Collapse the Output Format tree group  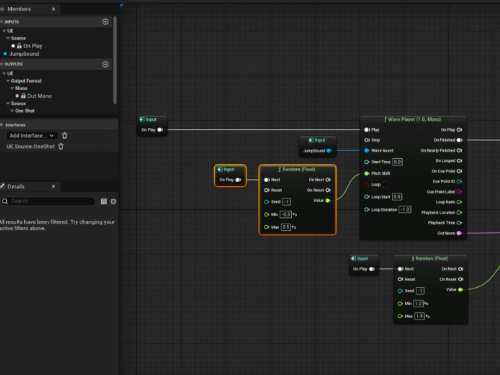pyautogui.click(x=8, y=81)
